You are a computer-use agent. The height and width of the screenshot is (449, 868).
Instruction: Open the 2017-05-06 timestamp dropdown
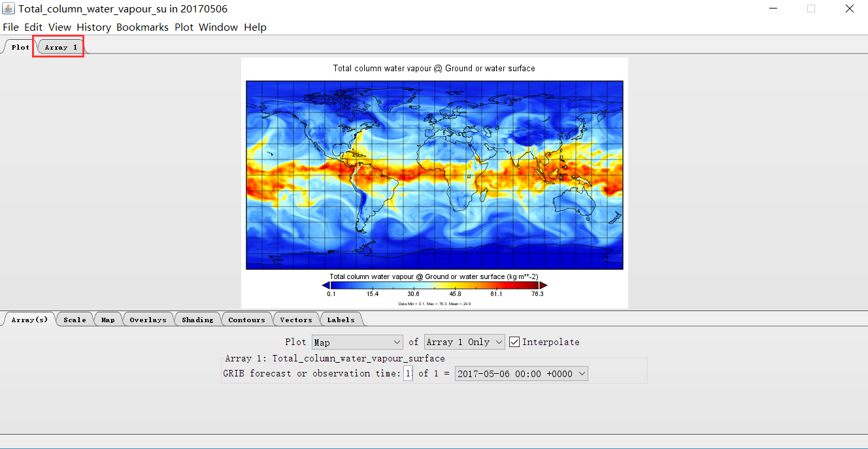point(521,373)
